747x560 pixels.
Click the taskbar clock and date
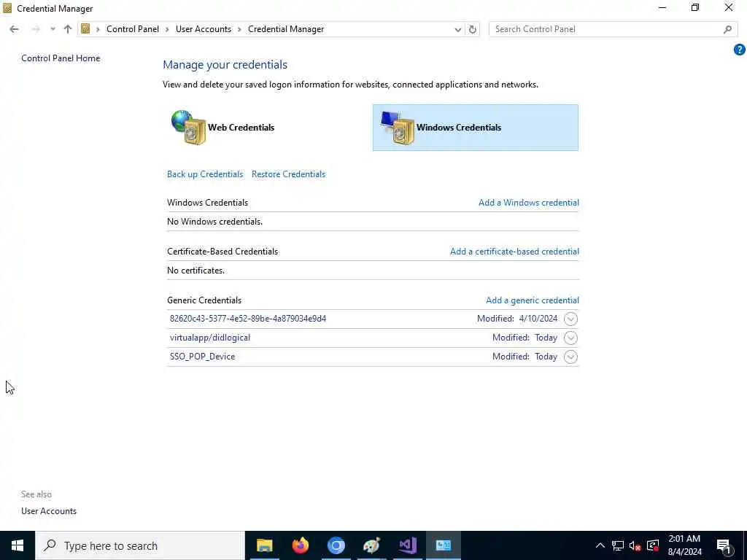[x=684, y=545]
